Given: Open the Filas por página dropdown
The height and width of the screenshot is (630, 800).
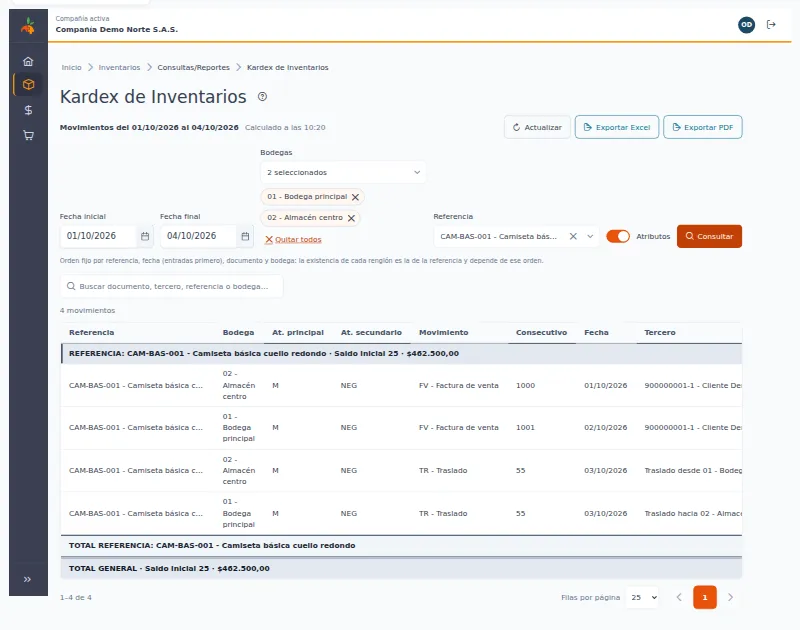Looking at the screenshot, I should pyautogui.click(x=643, y=597).
